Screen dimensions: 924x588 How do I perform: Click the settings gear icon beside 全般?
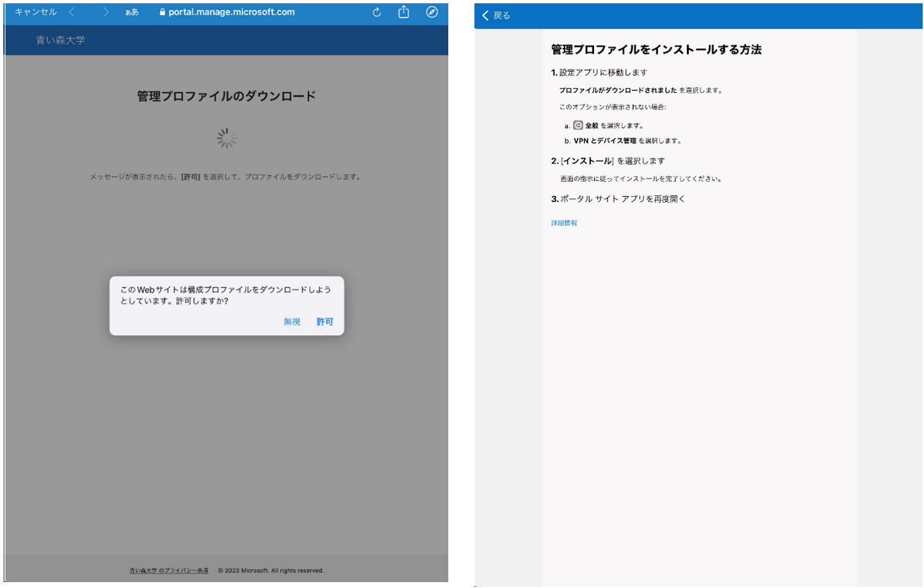point(578,125)
